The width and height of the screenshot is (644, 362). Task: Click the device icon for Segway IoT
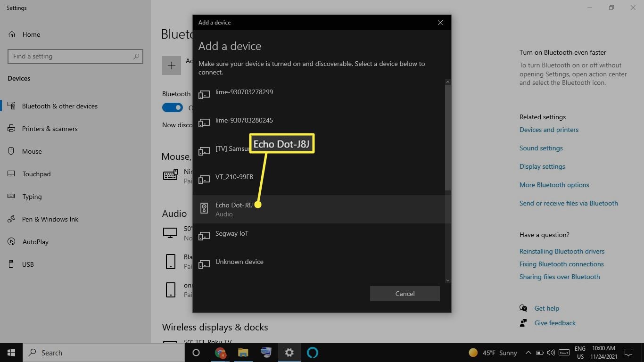click(204, 236)
